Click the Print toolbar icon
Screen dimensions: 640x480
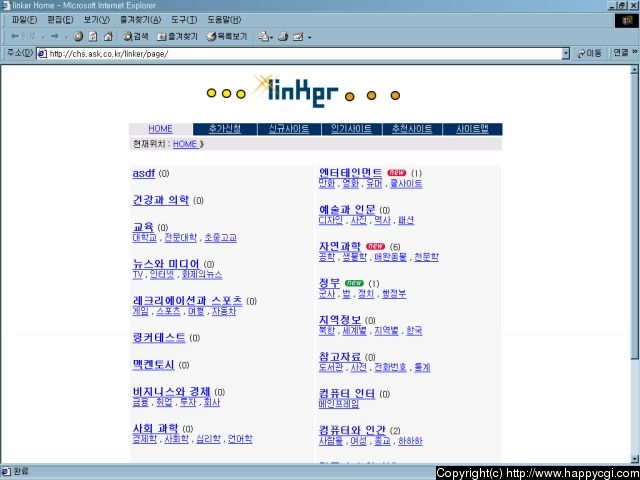(283, 37)
